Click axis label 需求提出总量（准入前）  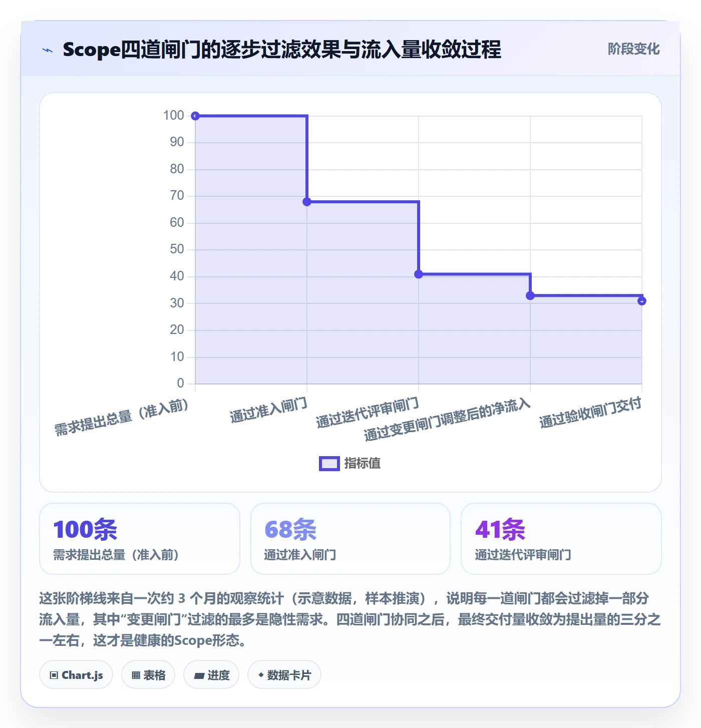(122, 417)
